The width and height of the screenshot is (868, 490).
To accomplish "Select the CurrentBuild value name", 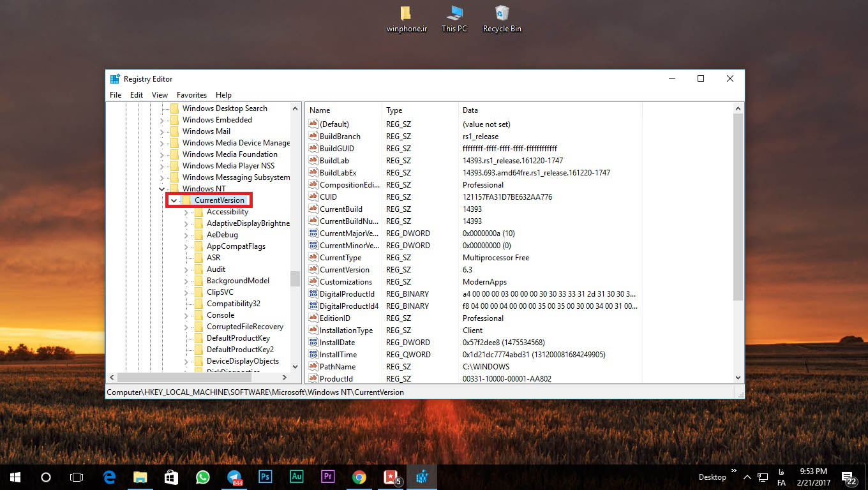I will [341, 209].
